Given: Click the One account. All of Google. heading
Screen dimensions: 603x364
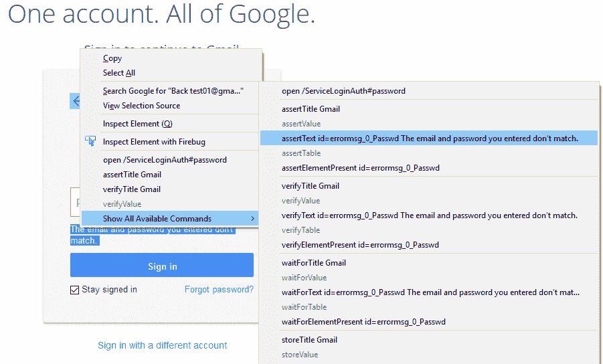Looking at the screenshot, I should click(x=161, y=15).
